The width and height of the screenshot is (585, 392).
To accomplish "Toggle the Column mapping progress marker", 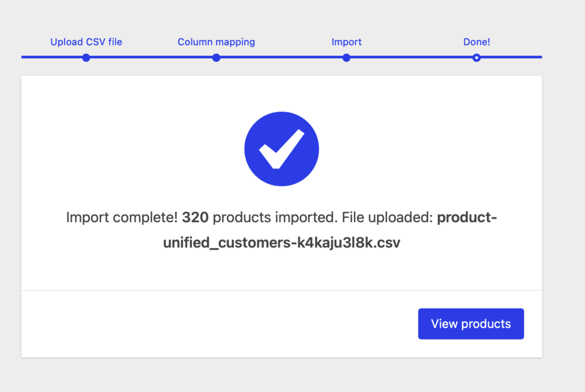I will coord(216,58).
